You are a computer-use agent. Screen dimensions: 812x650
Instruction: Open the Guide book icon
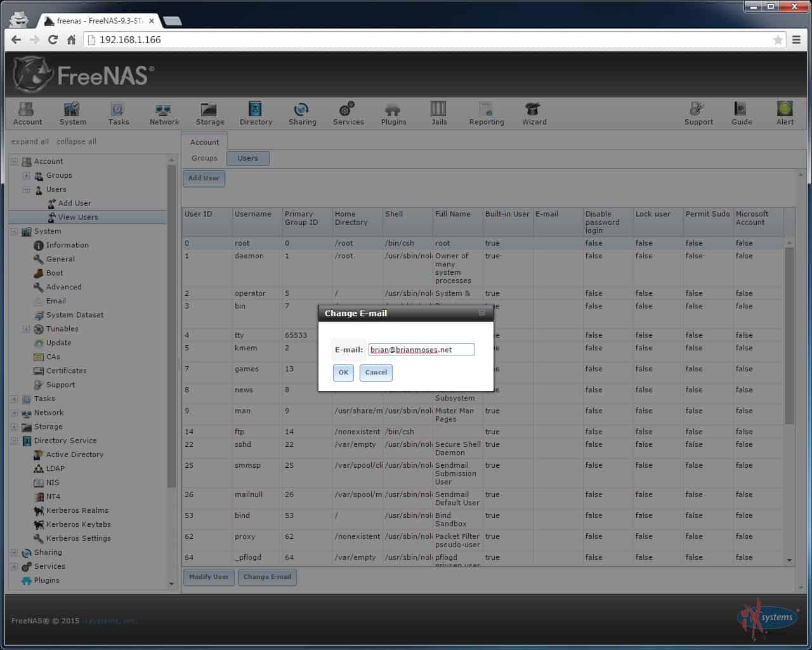(x=740, y=109)
